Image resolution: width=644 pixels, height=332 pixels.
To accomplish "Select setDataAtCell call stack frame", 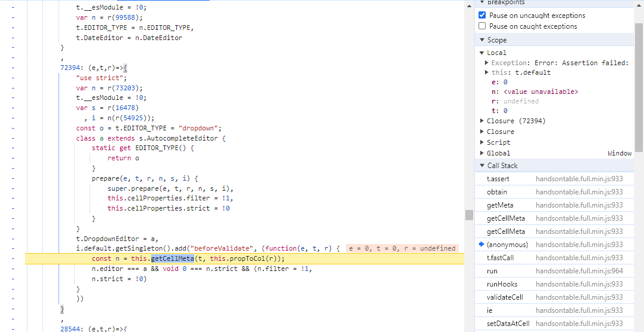I will coord(554,324).
